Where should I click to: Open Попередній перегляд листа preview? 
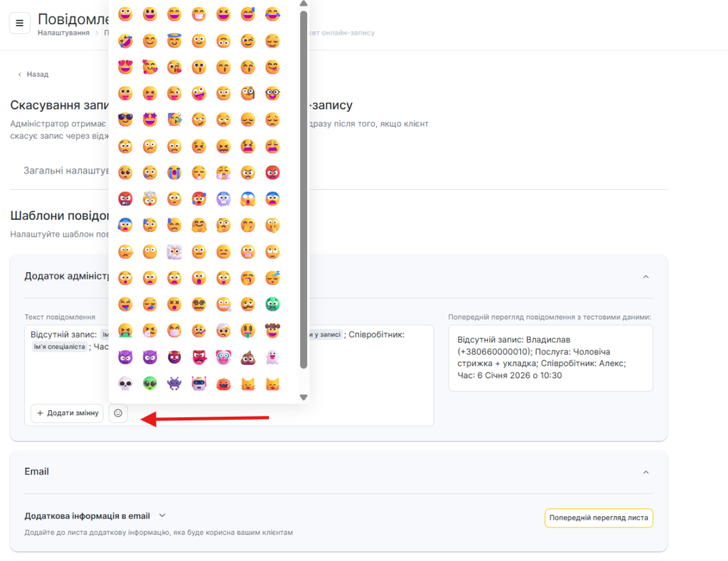599,518
